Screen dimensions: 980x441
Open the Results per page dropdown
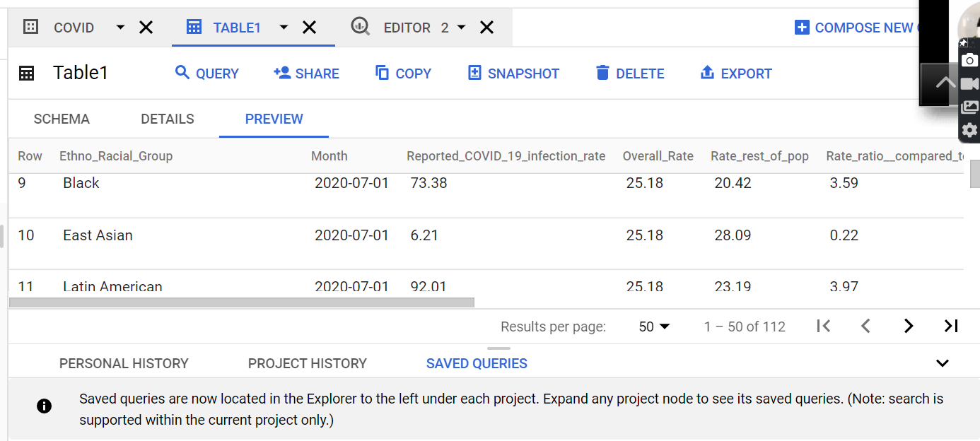click(x=655, y=327)
